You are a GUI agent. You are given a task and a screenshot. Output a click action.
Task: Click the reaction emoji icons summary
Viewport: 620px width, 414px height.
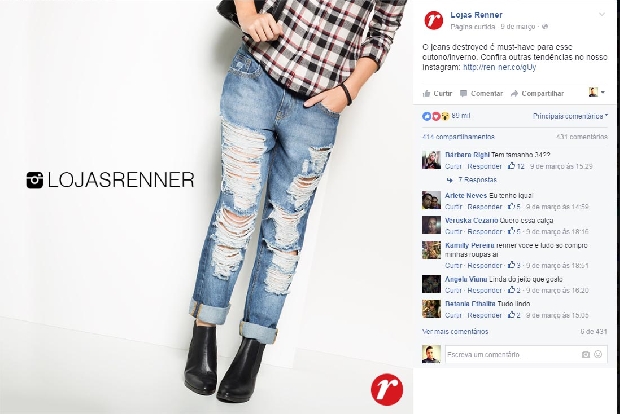pyautogui.click(x=436, y=116)
